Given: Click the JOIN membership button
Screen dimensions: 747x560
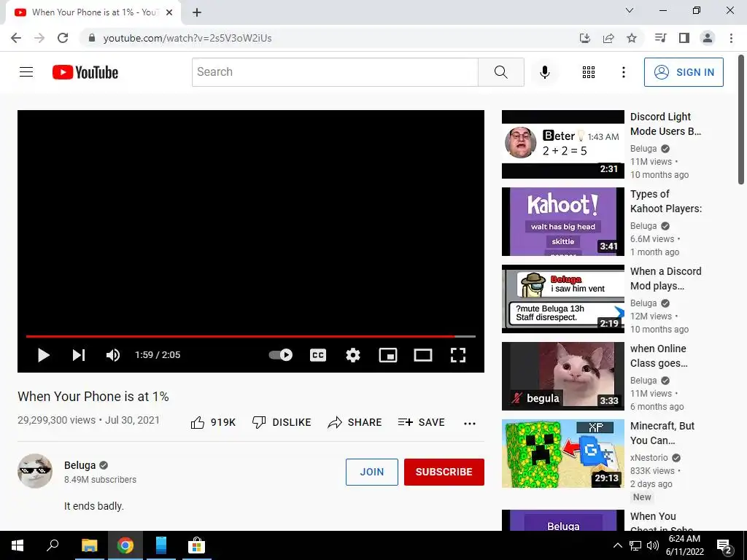Looking at the screenshot, I should click(x=371, y=472).
